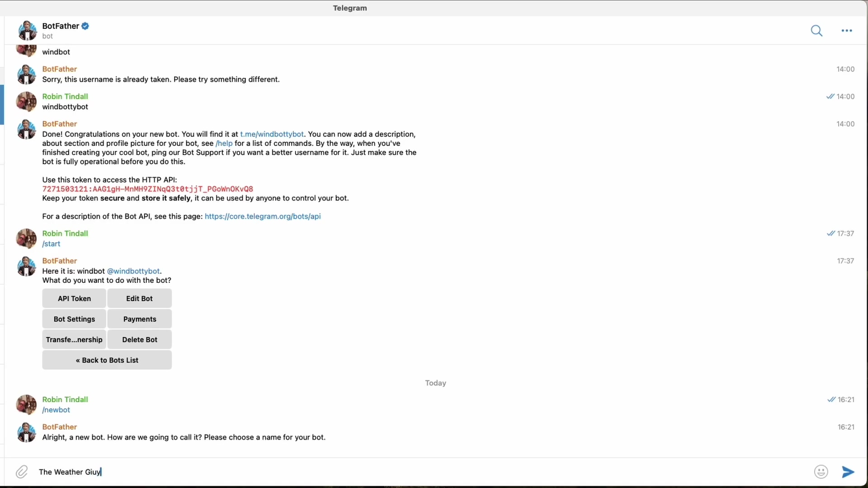Open the emoji picker smiley icon
868x488 pixels.
point(821,472)
